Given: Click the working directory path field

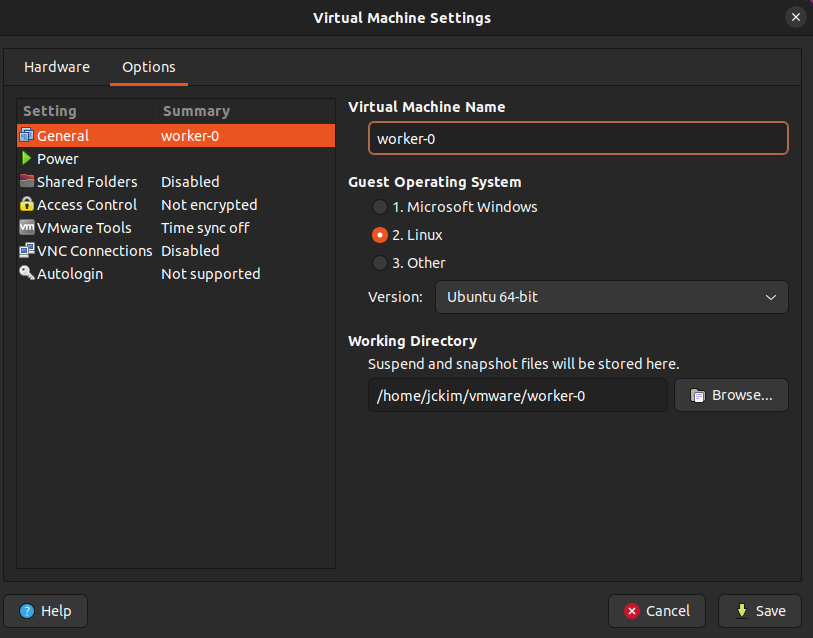Looking at the screenshot, I should click(517, 395).
